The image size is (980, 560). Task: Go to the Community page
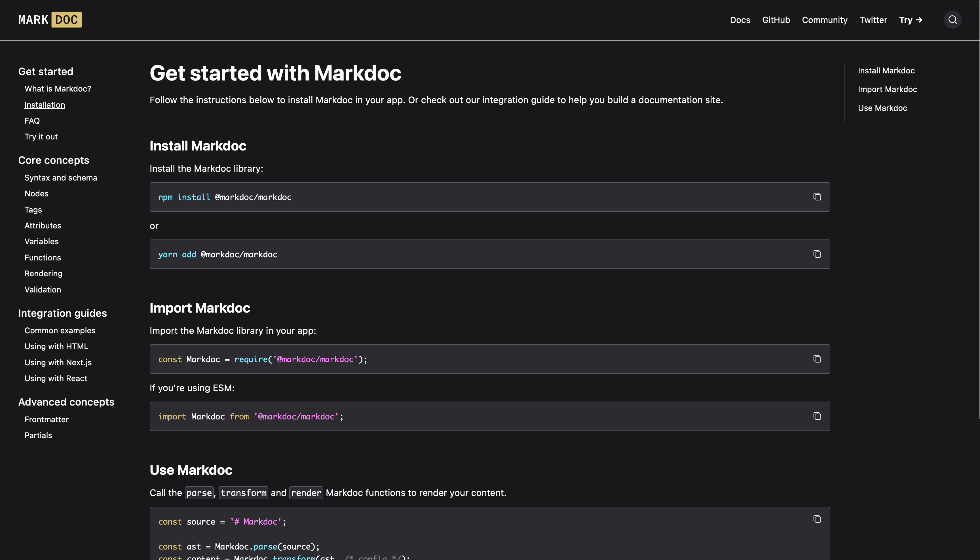[x=824, y=20]
